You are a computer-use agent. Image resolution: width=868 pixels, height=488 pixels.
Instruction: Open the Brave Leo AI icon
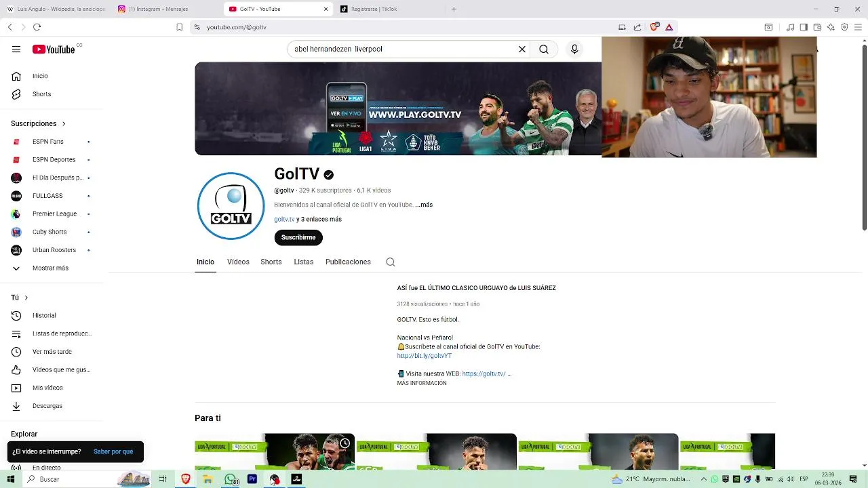pos(831,27)
